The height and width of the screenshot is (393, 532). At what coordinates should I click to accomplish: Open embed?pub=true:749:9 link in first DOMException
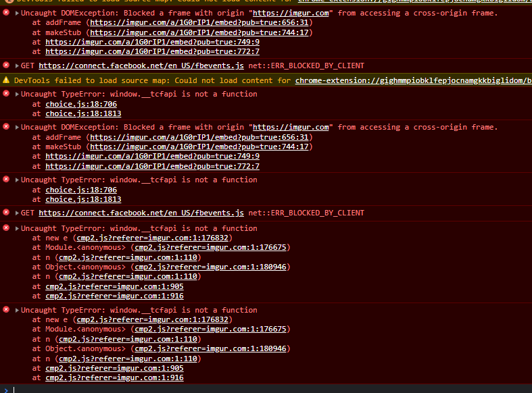coord(152,42)
